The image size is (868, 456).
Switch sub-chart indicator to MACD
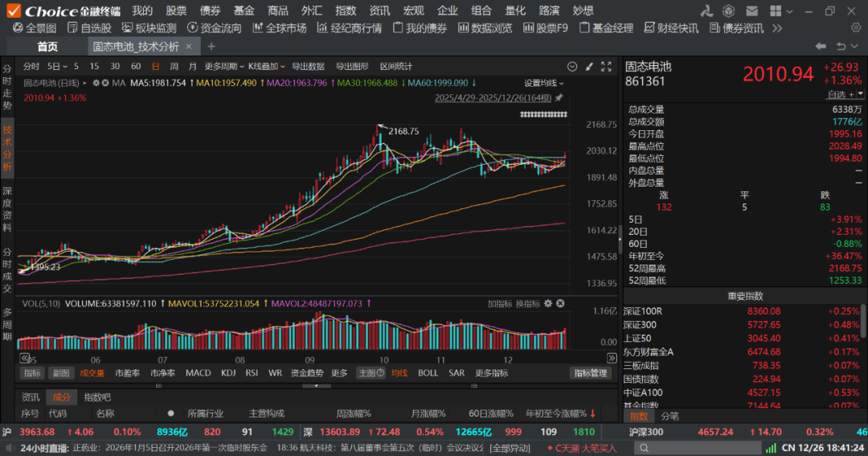point(198,373)
